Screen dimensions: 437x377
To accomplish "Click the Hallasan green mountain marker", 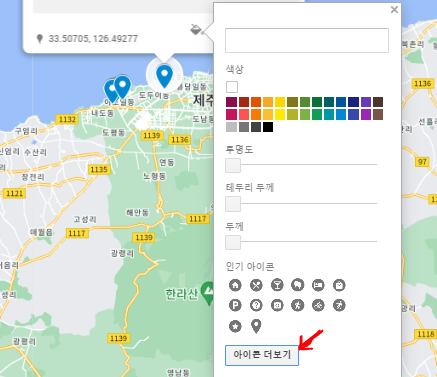I will click(x=209, y=293).
